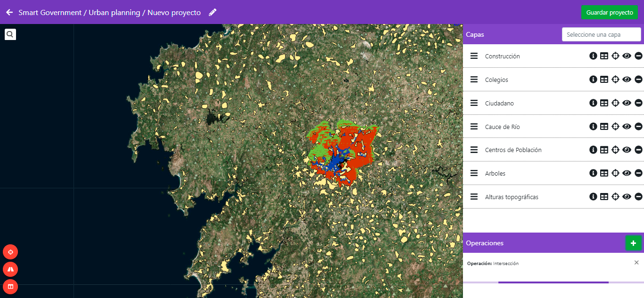Click the back arrow in header
This screenshot has height=298, width=644.
[9, 12]
